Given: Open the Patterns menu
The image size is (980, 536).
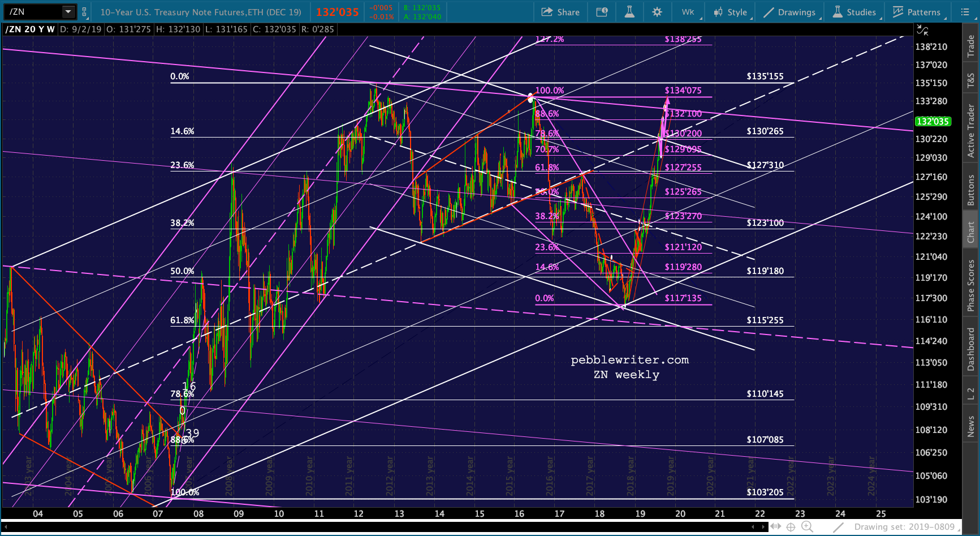Looking at the screenshot, I should [916, 12].
